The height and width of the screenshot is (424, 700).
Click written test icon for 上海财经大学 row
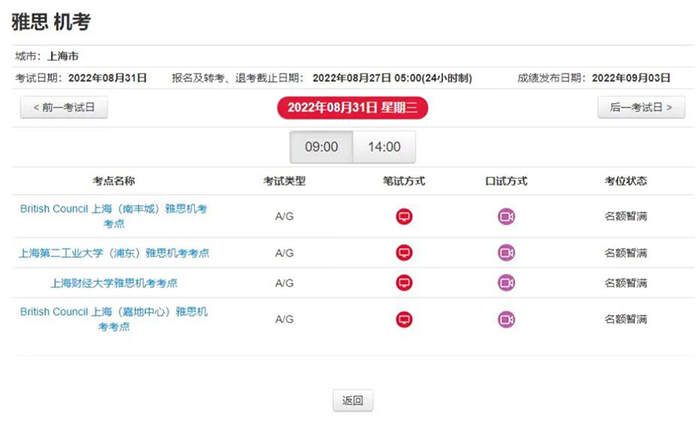[404, 283]
